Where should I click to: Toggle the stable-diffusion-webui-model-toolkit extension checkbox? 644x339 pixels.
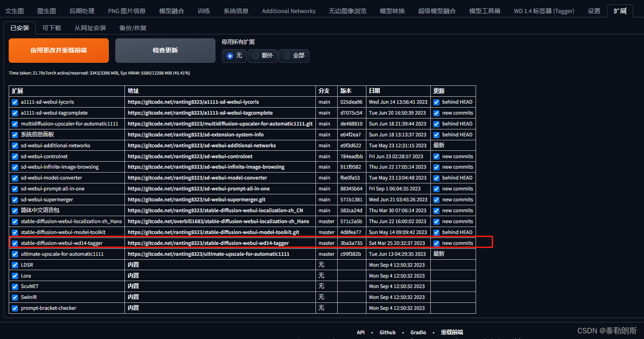[15, 232]
